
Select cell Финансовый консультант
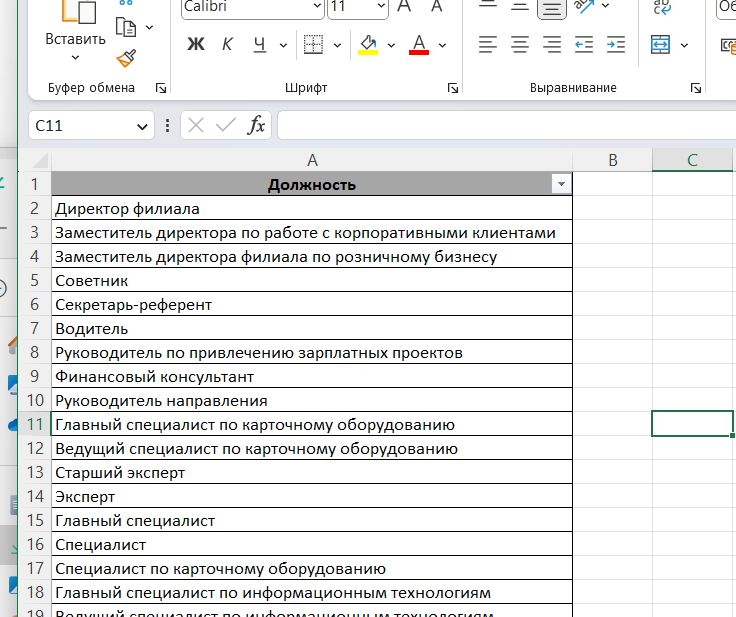(x=312, y=376)
